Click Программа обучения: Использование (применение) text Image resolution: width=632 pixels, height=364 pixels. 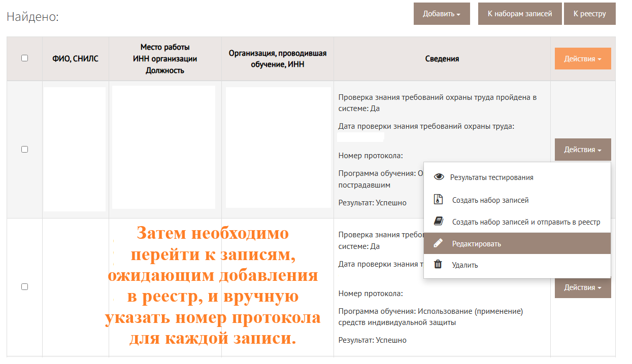tap(430, 316)
